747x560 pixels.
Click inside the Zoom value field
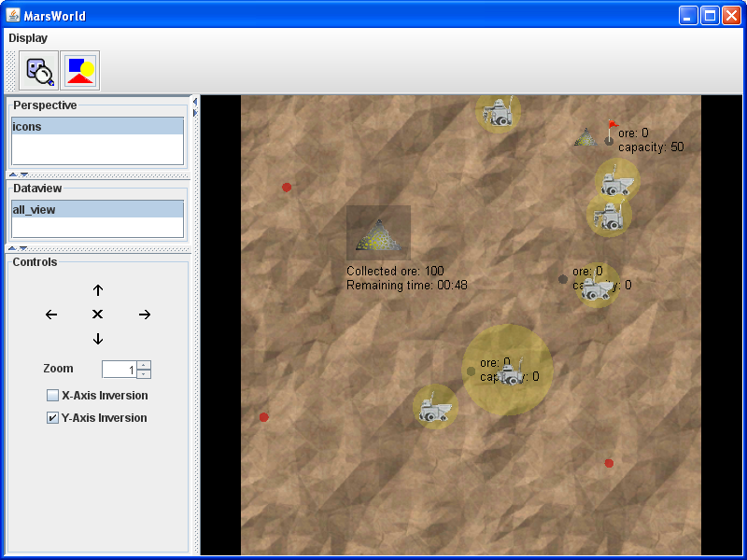(119, 370)
